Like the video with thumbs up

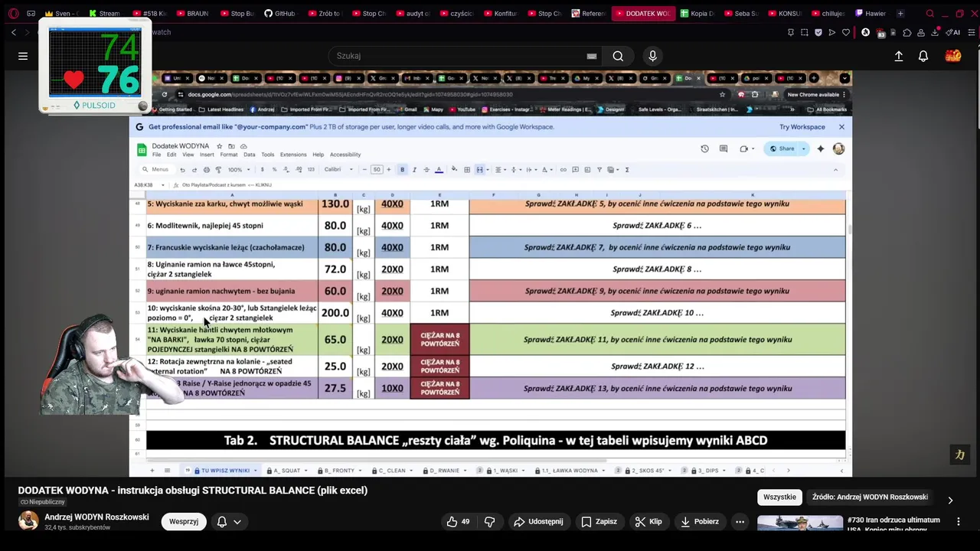[x=459, y=522]
